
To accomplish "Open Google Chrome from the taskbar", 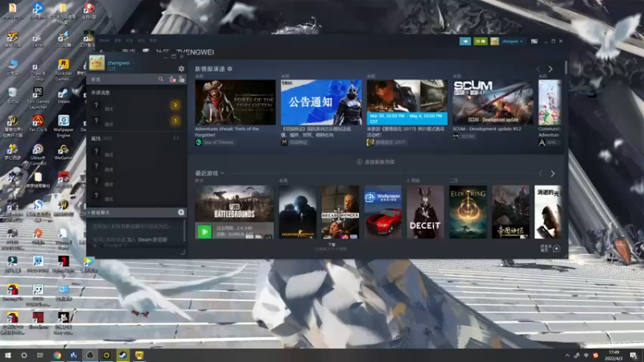I will 57,356.
